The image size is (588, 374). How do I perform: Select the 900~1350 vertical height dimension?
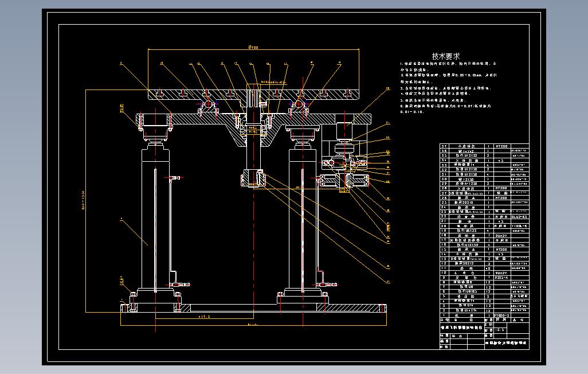pyautogui.click(x=83, y=200)
